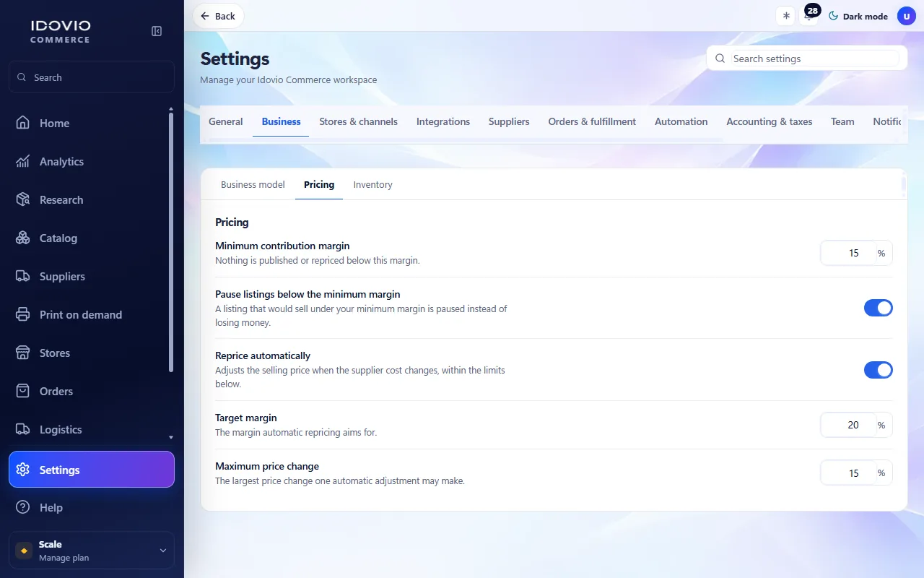Viewport: 924px width, 578px height.
Task: Select the Integrations tab
Action: click(443, 121)
